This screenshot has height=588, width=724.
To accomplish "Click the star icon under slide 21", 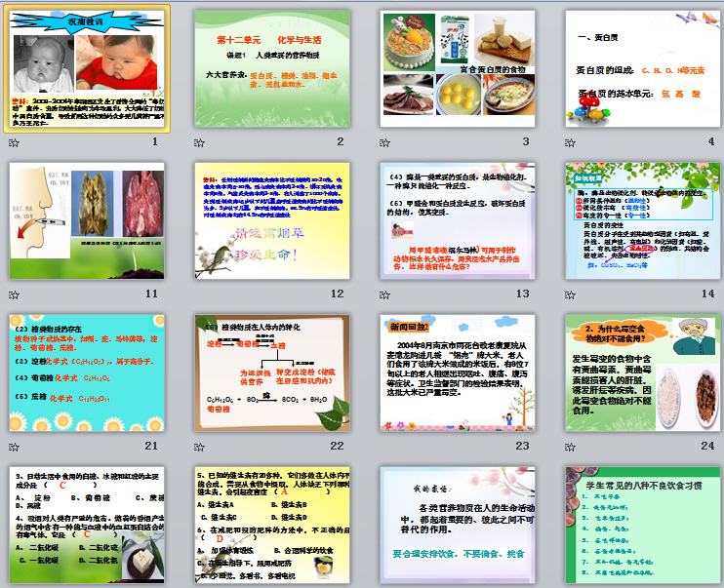I will [13, 446].
